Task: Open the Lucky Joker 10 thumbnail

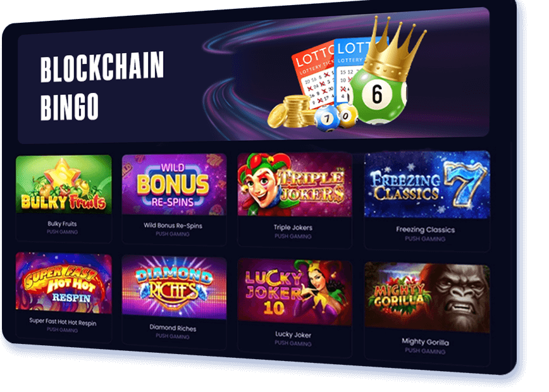Action: pos(295,293)
